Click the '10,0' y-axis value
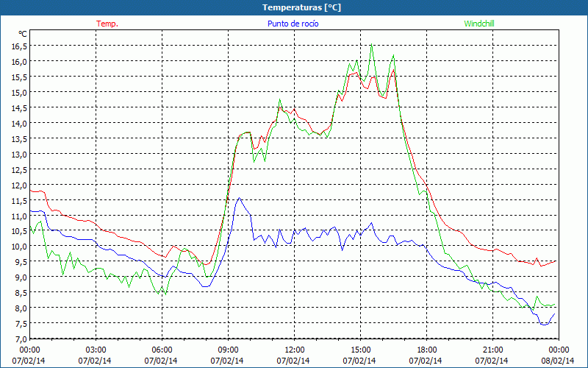The image size is (588, 368). coord(20,247)
